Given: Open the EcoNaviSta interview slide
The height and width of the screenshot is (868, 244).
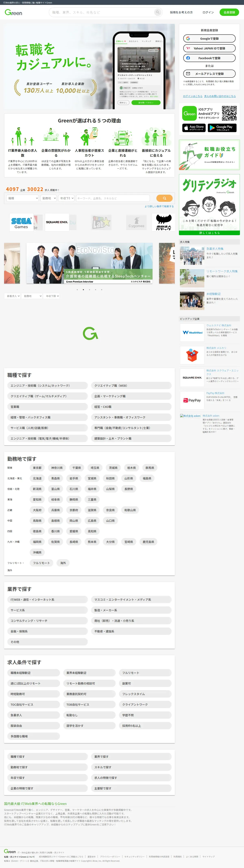Looking at the screenshot, I should click(x=89, y=263).
